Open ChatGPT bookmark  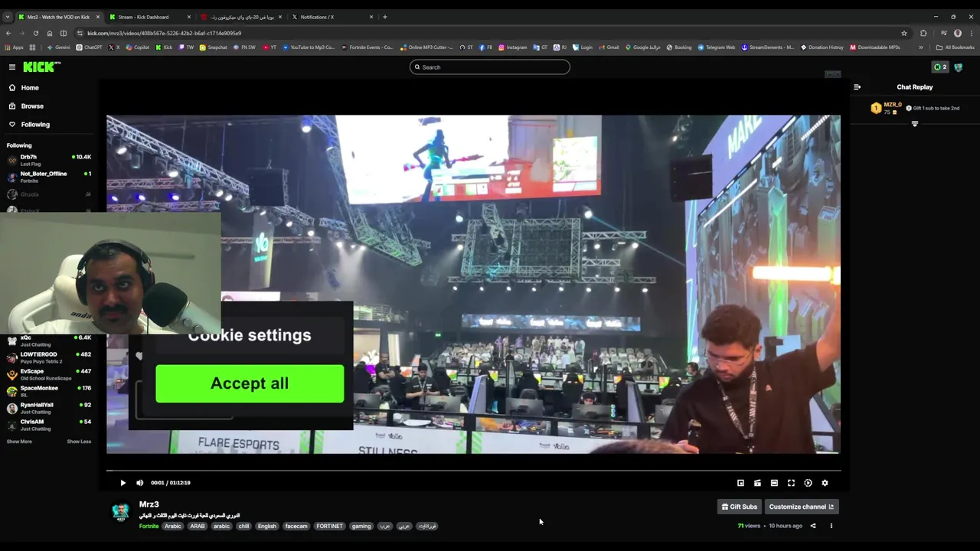[89, 47]
